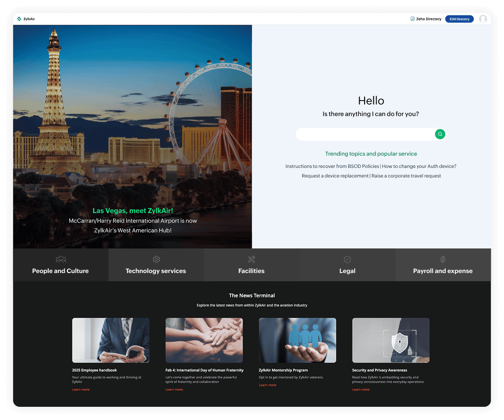This screenshot has height=420, width=504.
Task: Click the Legal shield icon
Action: [x=347, y=259]
